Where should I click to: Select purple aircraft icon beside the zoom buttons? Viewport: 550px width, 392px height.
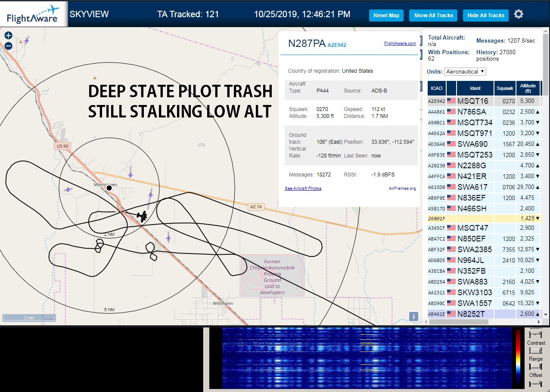pos(27,40)
